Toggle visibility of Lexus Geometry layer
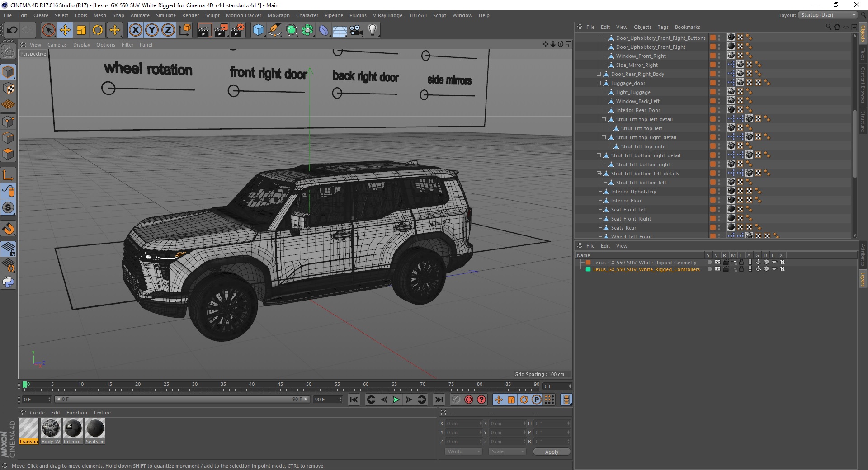 point(717,262)
